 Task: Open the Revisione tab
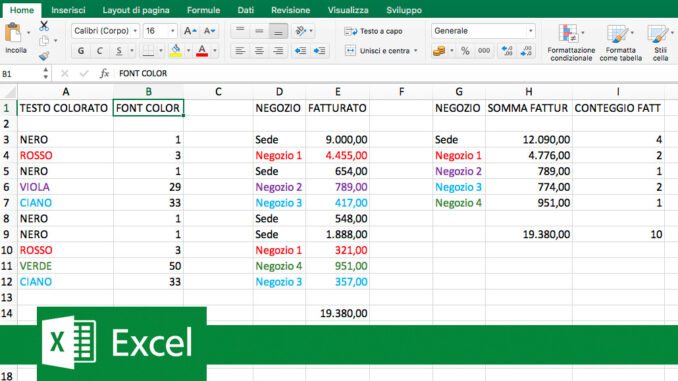(x=291, y=10)
